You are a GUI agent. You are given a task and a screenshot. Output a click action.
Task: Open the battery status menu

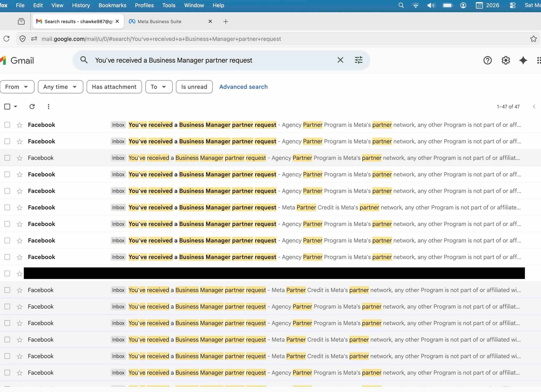point(448,5)
